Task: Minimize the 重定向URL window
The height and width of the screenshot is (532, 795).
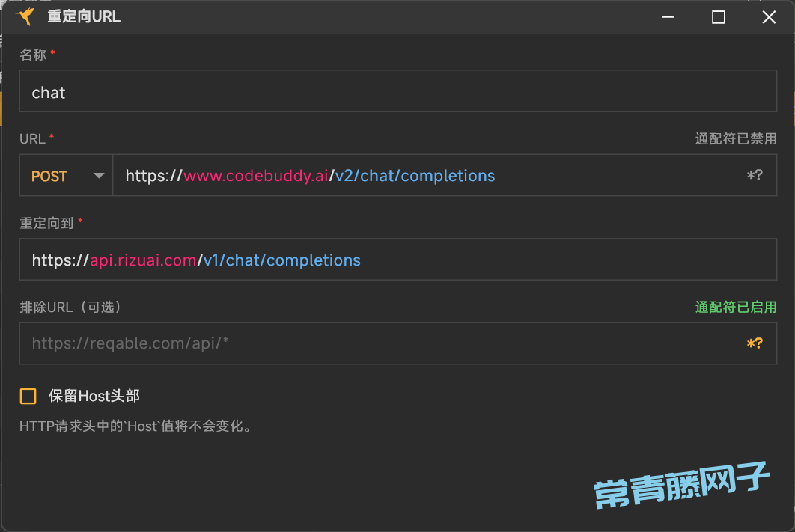Action: pos(668,17)
